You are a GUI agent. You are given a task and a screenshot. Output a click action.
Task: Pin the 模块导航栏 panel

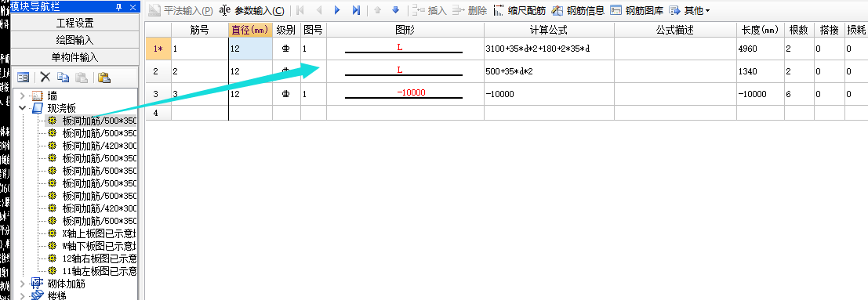tap(119, 7)
